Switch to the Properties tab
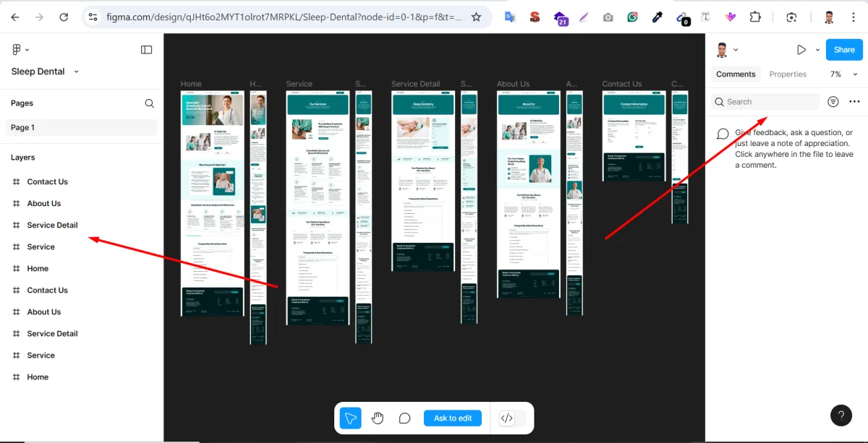The image size is (868, 443). click(788, 74)
